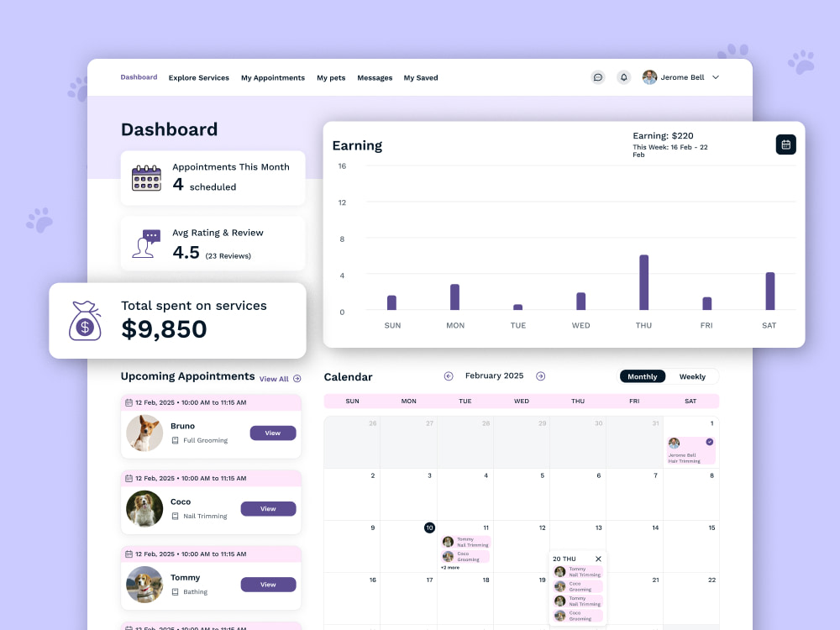Select highlighted date 10 in calendar
Screen dimensions: 840x630
[429, 528]
